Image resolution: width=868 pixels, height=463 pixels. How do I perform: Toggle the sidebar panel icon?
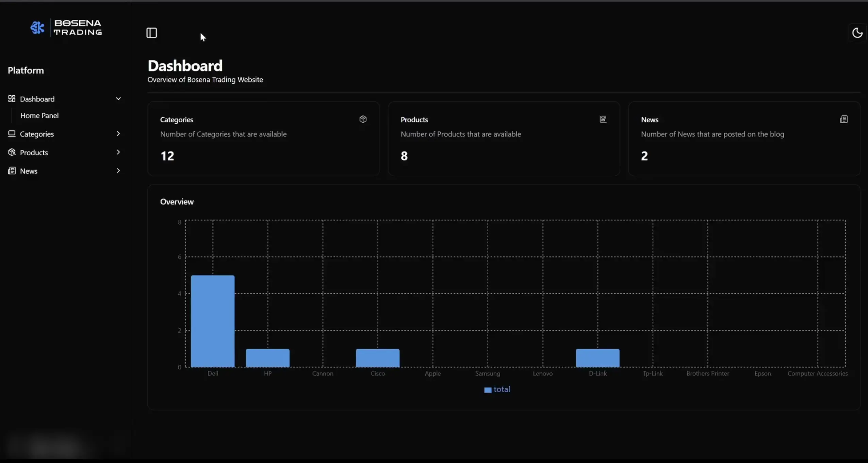tap(151, 33)
